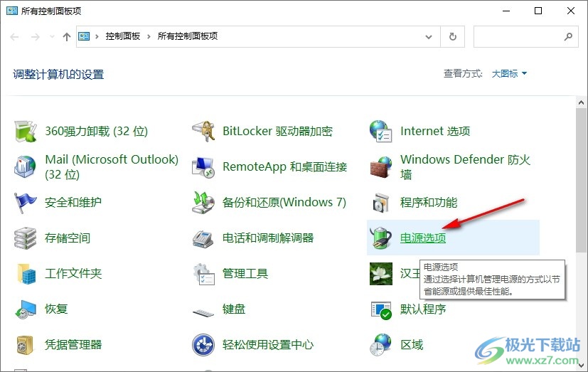The height and width of the screenshot is (372, 588).
Task: Expand the address bar history dropdown
Action: [x=429, y=37]
